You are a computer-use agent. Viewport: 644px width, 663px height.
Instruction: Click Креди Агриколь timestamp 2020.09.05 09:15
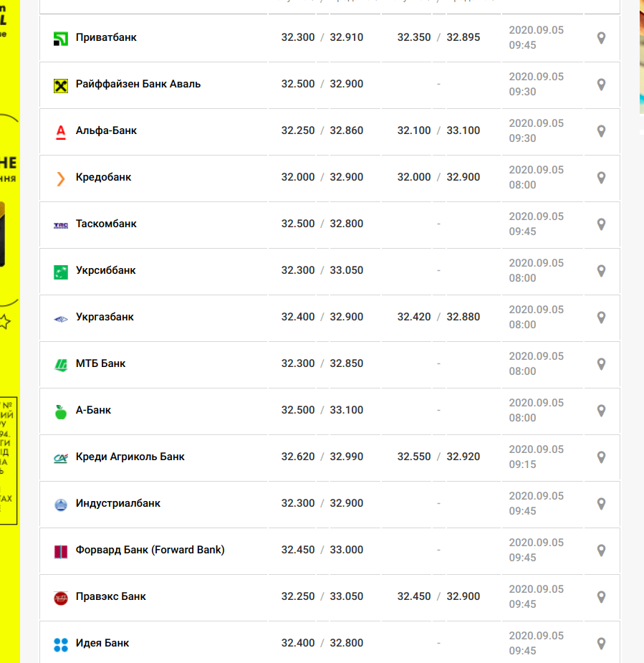click(537, 457)
